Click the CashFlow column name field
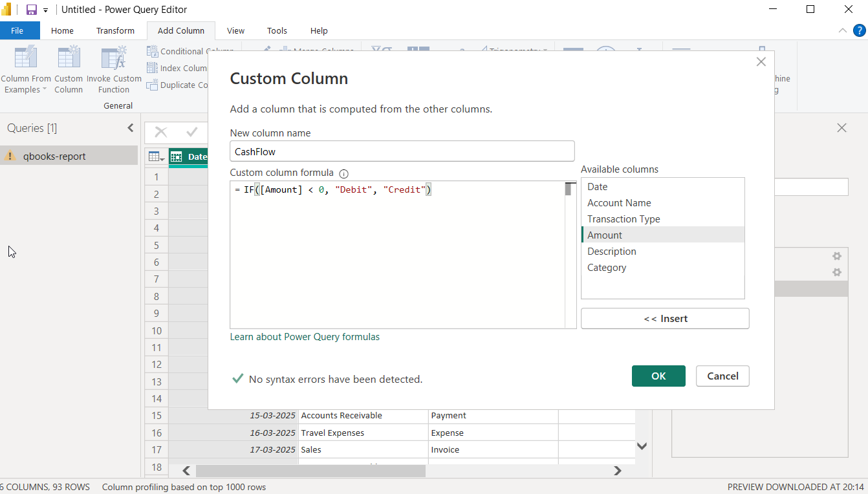Screen dimensions: 868x494 pos(402,151)
